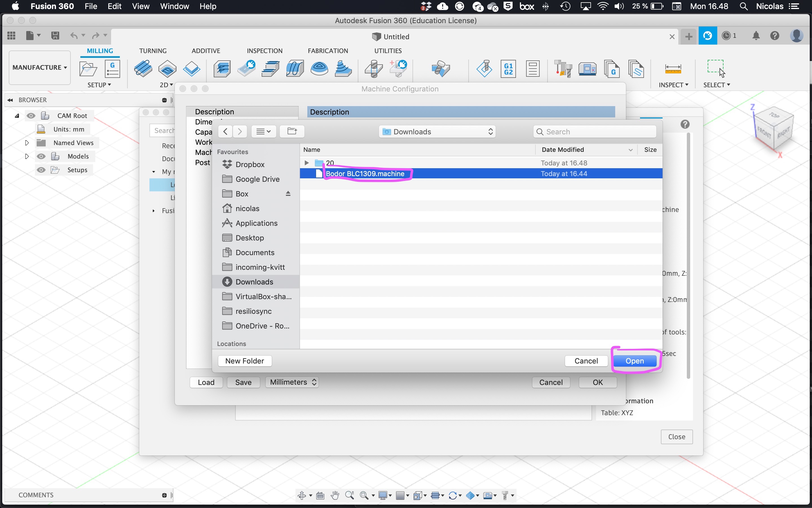Open the view options dropdown in file dialog
812x508 pixels.
(264, 131)
